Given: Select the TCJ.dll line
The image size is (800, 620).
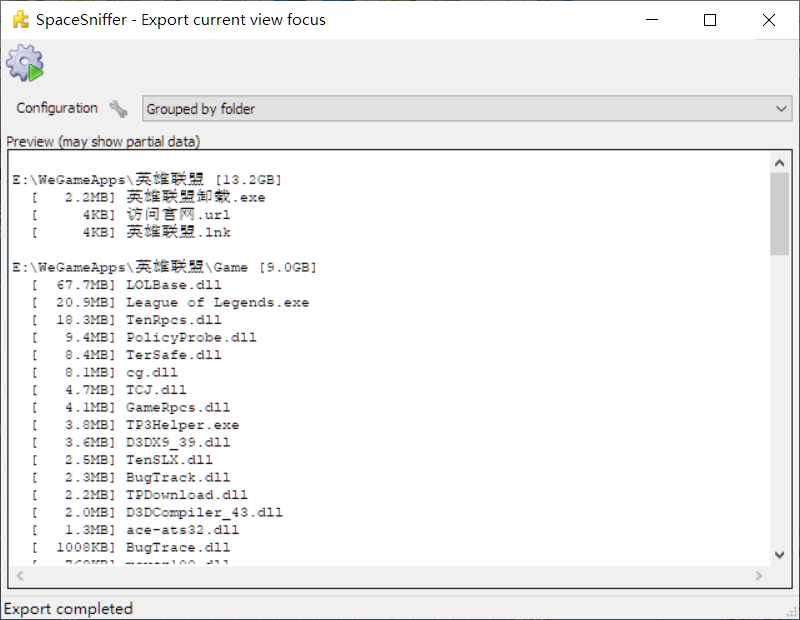Looking at the screenshot, I should tap(109, 390).
